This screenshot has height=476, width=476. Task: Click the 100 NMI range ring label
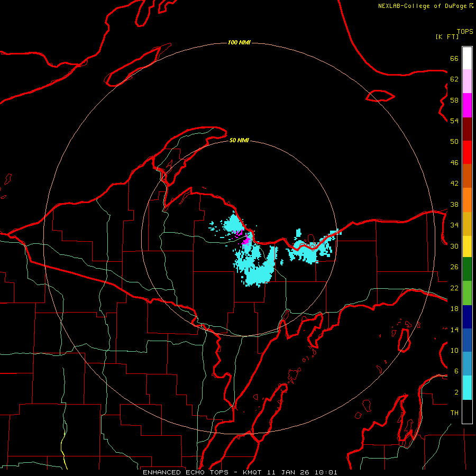click(x=239, y=42)
